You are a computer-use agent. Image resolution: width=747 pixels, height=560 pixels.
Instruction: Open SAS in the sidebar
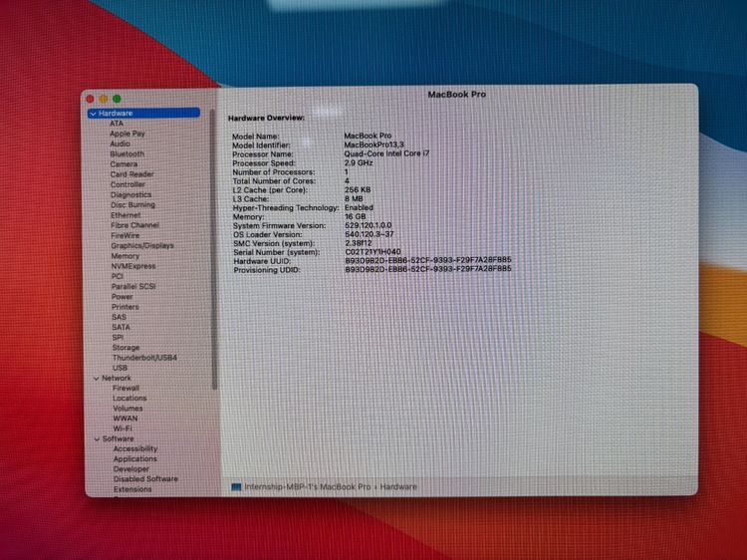coord(120,318)
